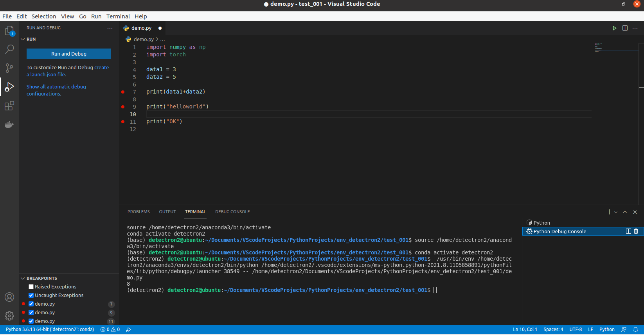
Task: Open the File menu
Action: [x=7, y=16]
